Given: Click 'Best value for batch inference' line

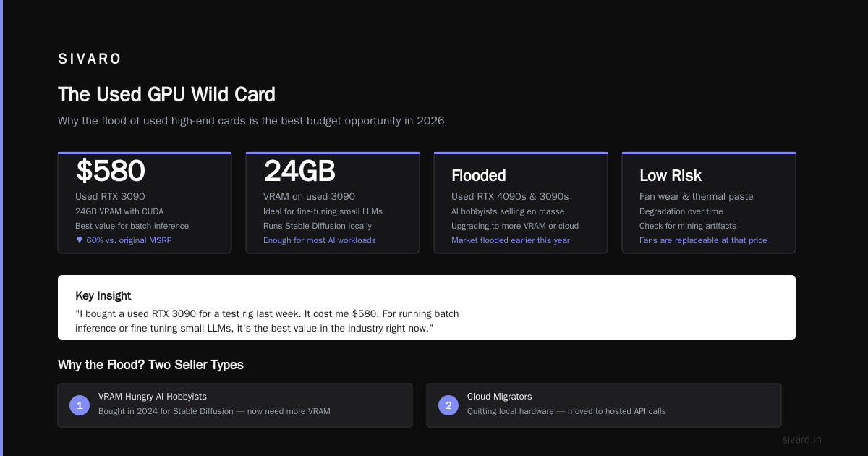Looking at the screenshot, I should click(132, 226).
